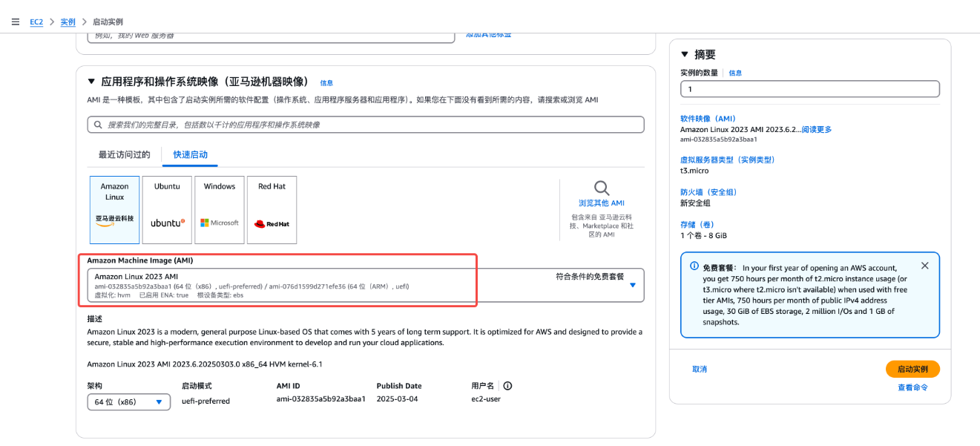Image resolution: width=980 pixels, height=446 pixels.
Task: Click uefi-preferred boot mode value
Action: pyautogui.click(x=205, y=401)
